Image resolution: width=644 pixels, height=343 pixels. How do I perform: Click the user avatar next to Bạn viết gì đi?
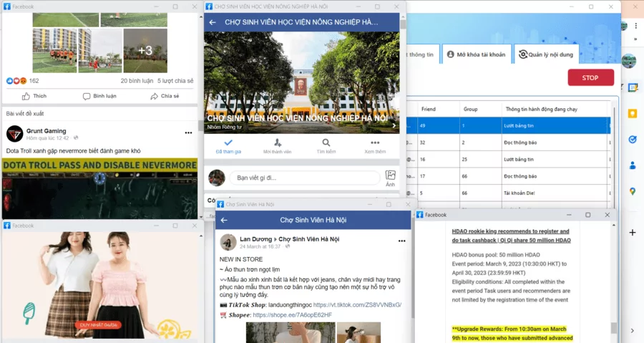[217, 178]
